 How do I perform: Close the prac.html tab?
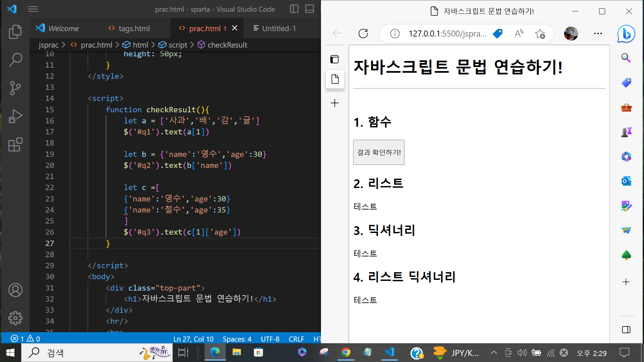point(235,28)
